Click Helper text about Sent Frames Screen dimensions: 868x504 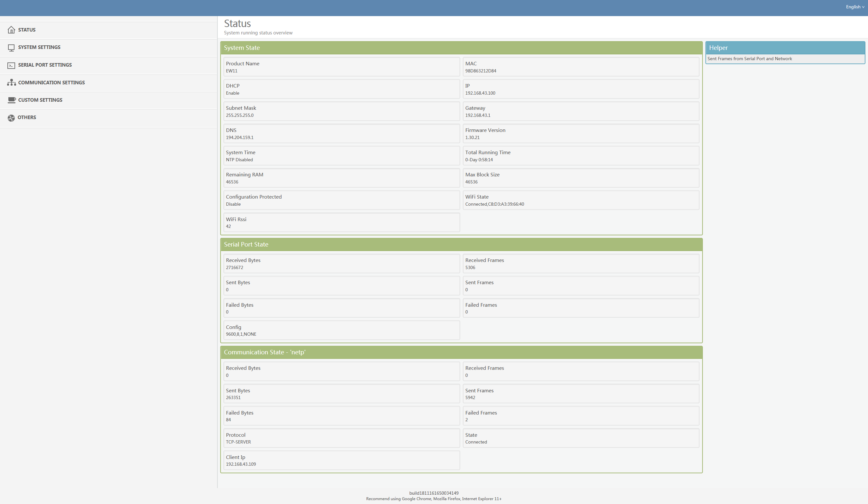click(750, 59)
